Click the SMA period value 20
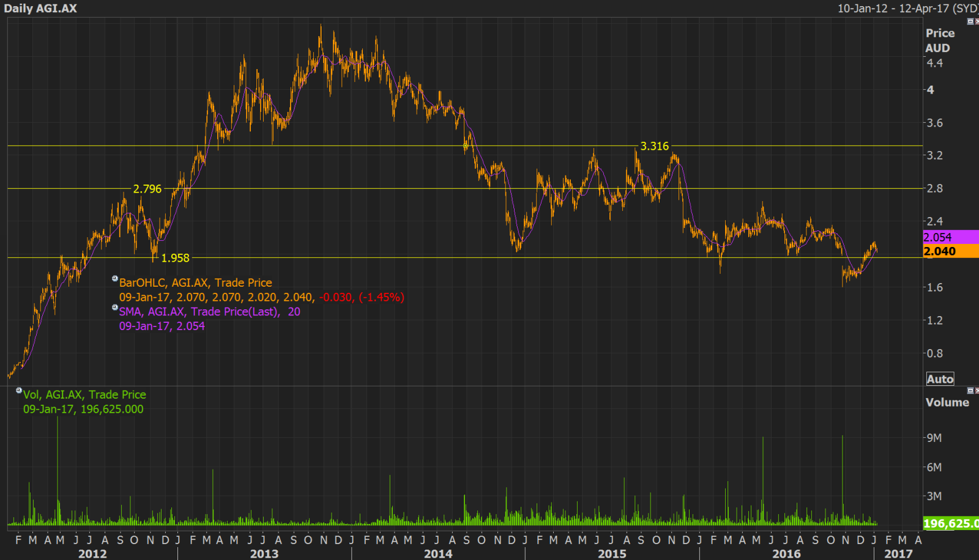Screen dimensions: 979x560 tap(294, 312)
